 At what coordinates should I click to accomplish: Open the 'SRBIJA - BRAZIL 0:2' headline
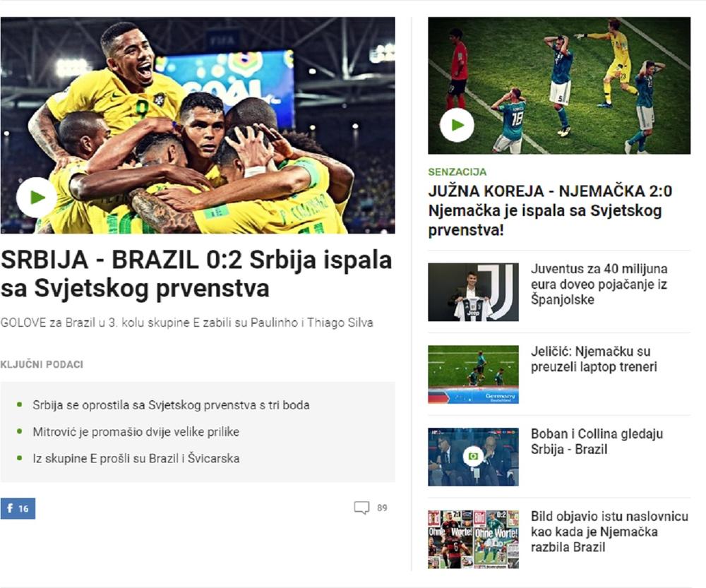[196, 274]
